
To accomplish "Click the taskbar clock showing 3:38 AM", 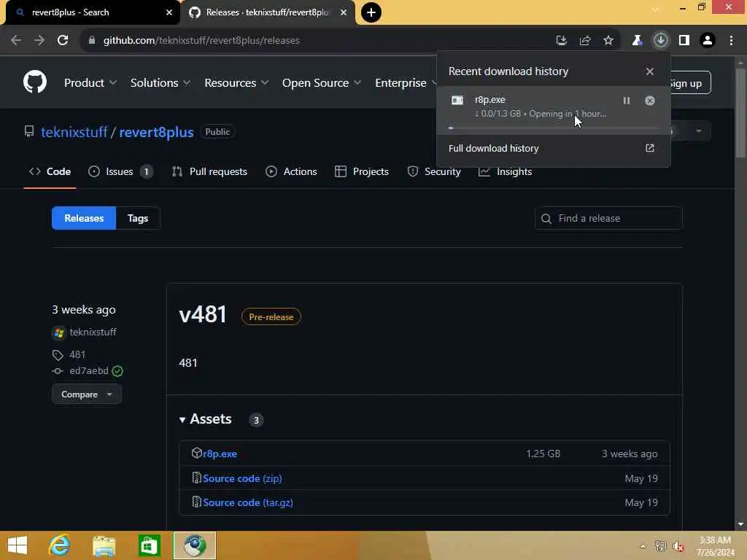I will (715, 545).
